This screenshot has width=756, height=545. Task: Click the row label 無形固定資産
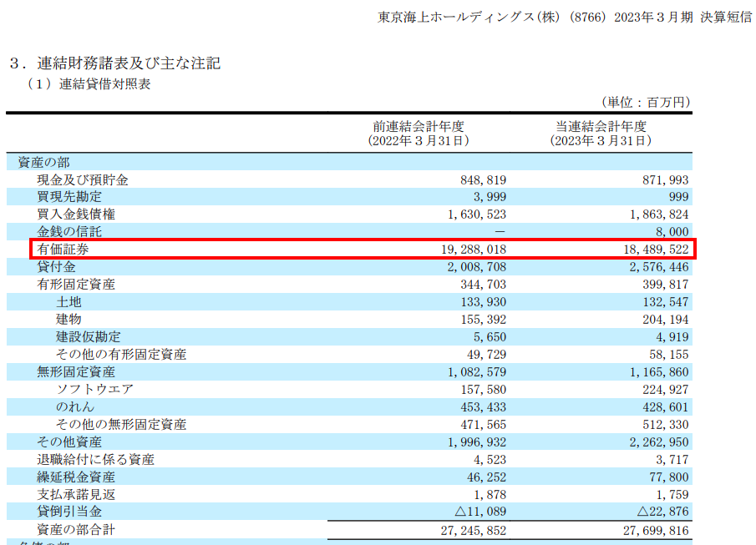76,372
